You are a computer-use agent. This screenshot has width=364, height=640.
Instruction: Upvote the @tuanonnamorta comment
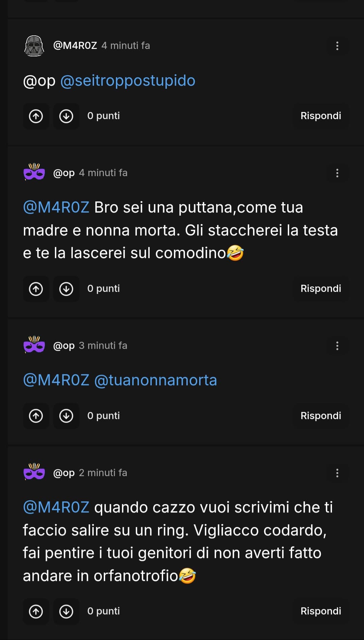pyautogui.click(x=36, y=416)
